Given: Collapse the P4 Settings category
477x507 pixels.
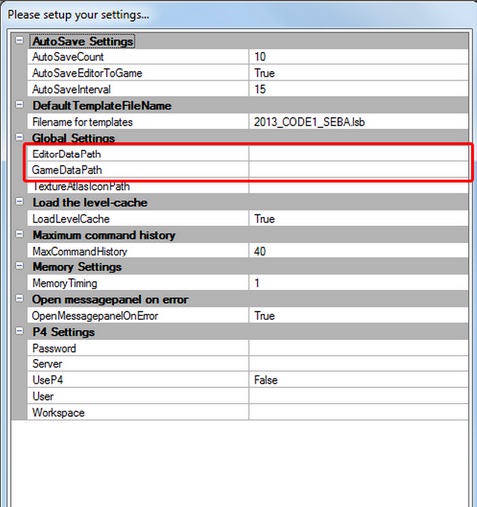Looking at the screenshot, I should (x=20, y=331).
